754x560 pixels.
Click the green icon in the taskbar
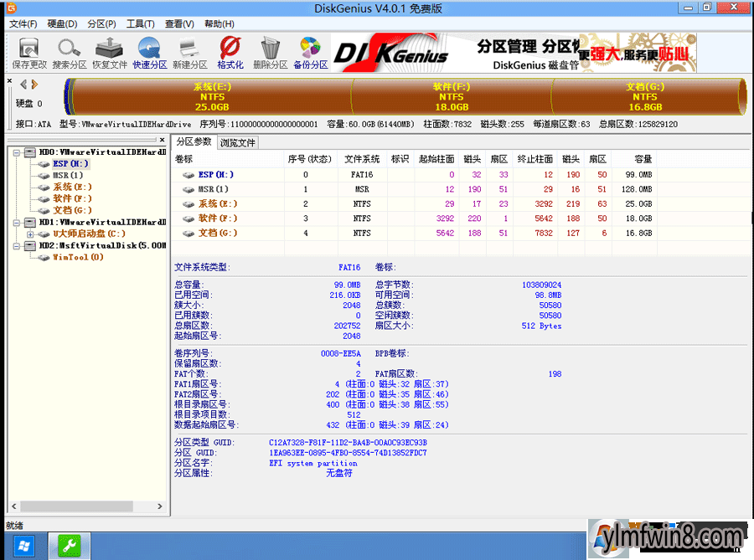pos(69,545)
